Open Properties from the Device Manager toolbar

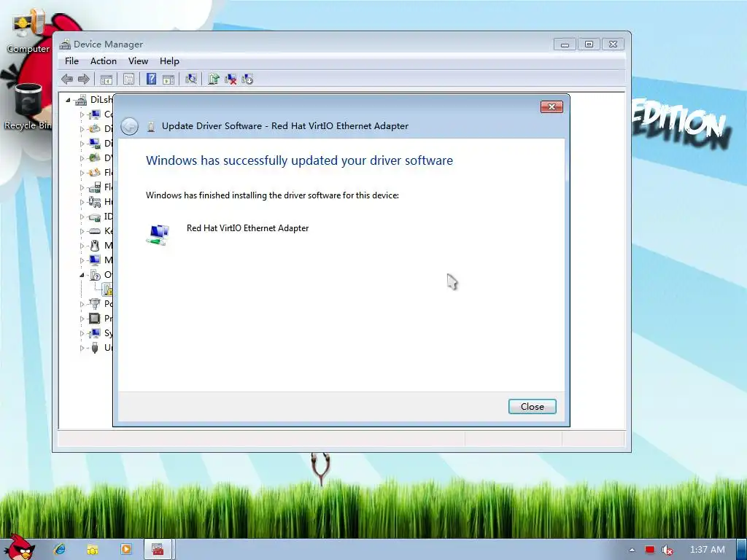coord(128,79)
